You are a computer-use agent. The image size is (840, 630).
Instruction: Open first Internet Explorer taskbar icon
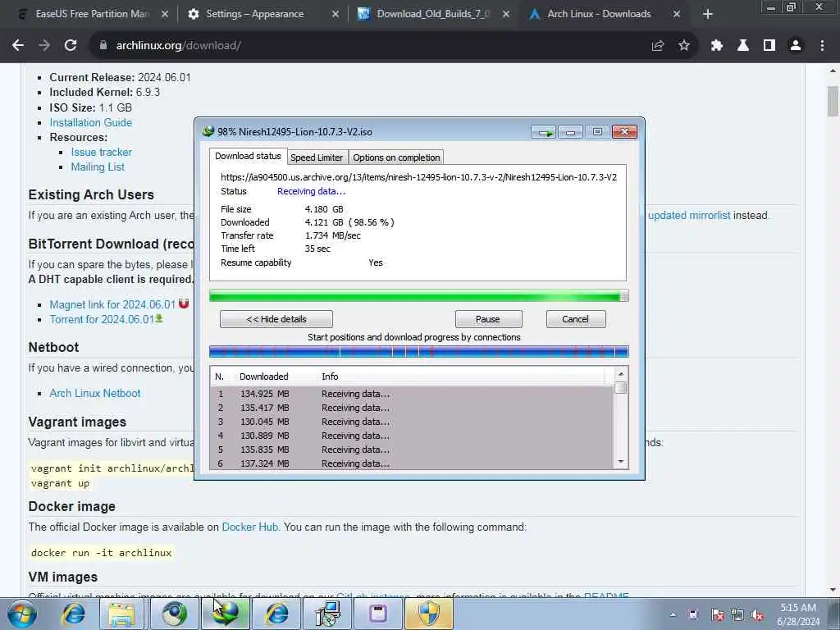[x=73, y=614]
